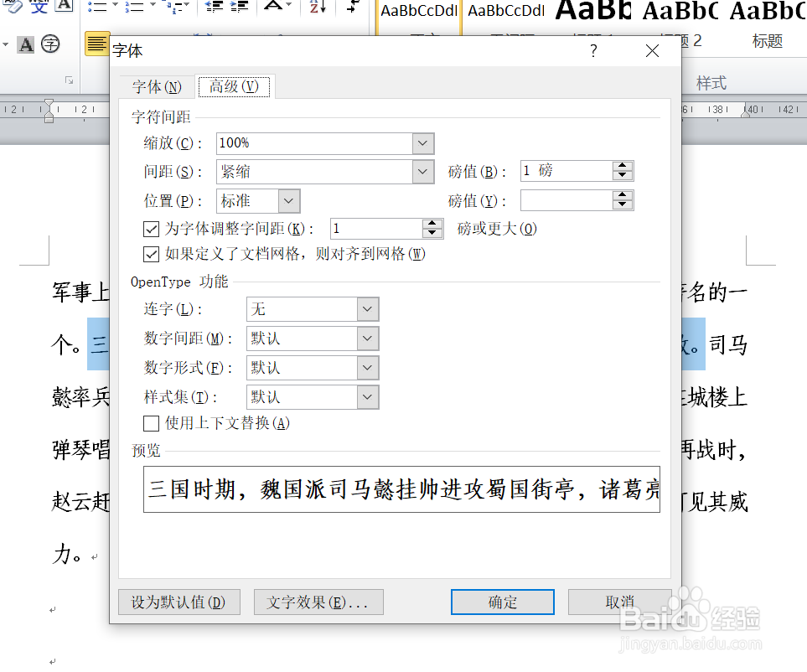This screenshot has width=807, height=672.
Task: Enable 使用上下文替换 option
Action: pos(151,423)
